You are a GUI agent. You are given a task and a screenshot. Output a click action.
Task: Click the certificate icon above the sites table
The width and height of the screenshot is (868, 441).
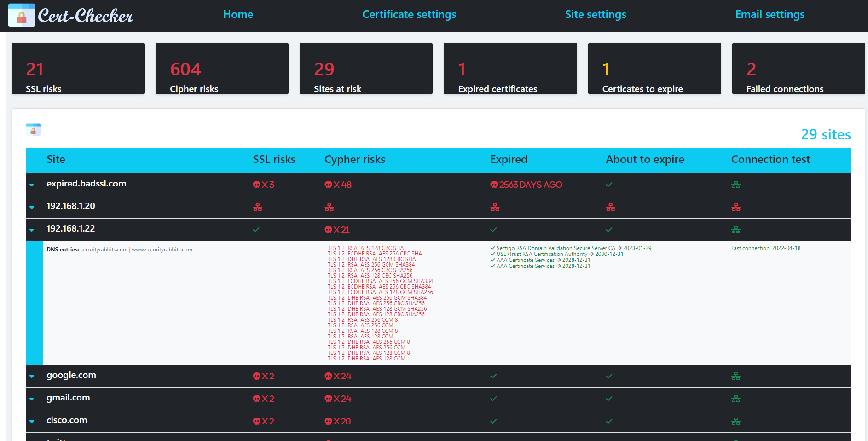[x=34, y=130]
